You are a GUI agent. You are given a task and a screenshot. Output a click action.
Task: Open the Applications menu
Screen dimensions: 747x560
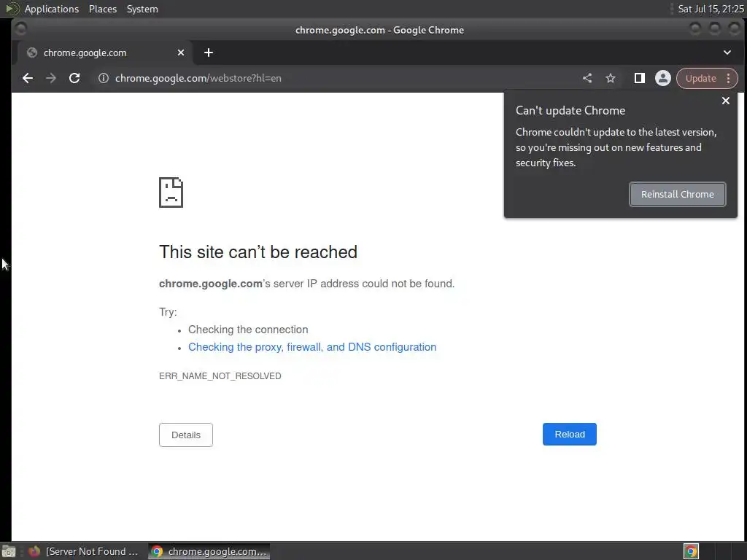[x=52, y=9]
